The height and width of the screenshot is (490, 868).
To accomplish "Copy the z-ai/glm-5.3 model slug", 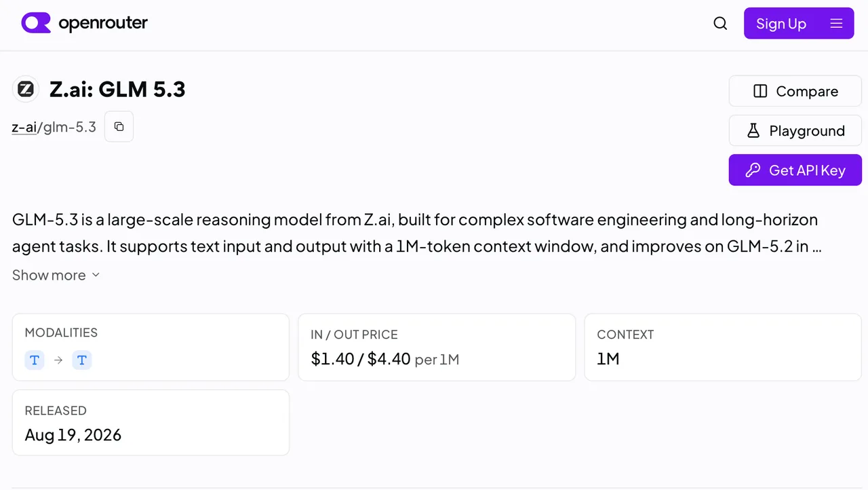I will click(119, 127).
